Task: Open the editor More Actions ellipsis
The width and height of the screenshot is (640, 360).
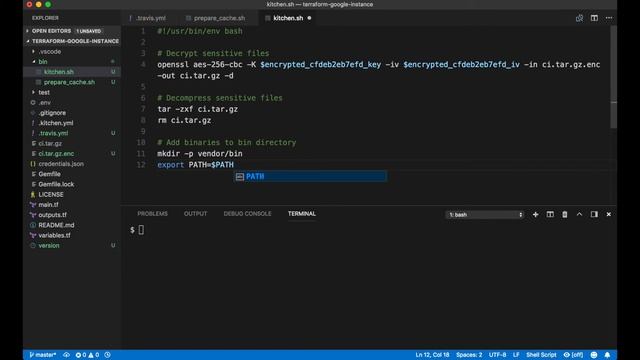Action: (x=609, y=18)
